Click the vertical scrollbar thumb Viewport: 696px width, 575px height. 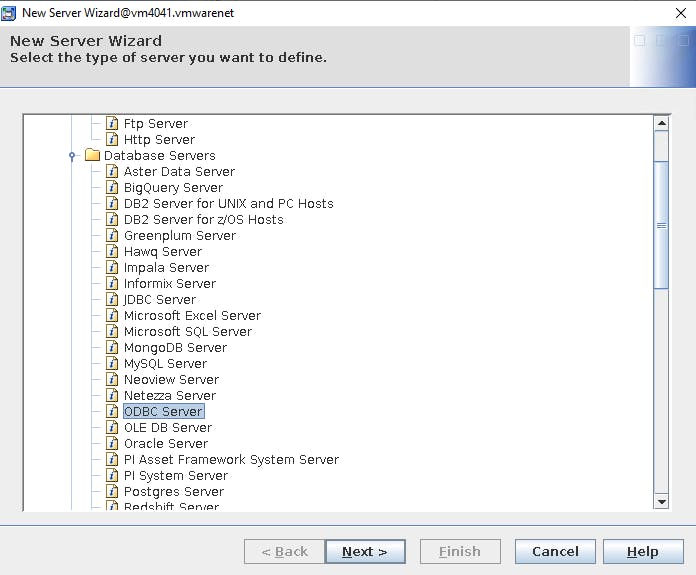coord(661,225)
